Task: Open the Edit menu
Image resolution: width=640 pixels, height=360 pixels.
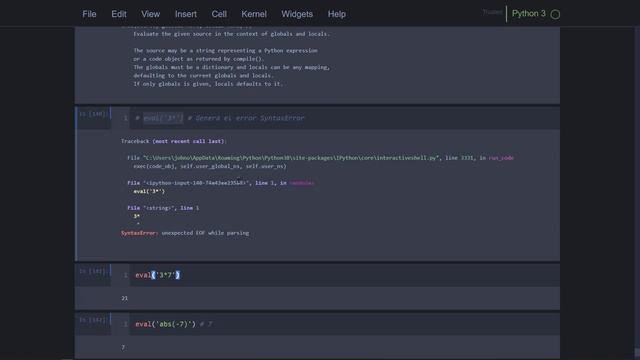Action: [x=119, y=14]
